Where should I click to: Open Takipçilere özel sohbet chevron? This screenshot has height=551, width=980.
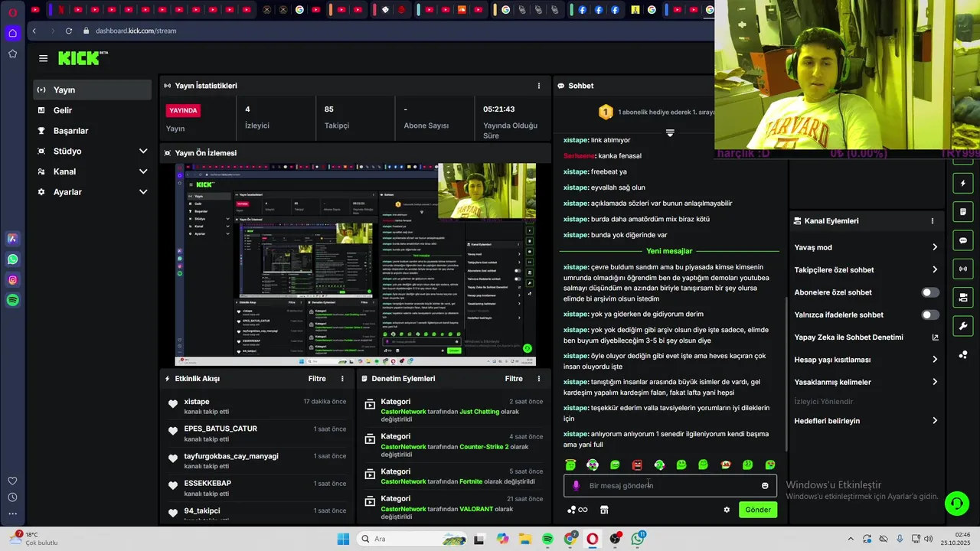click(935, 269)
